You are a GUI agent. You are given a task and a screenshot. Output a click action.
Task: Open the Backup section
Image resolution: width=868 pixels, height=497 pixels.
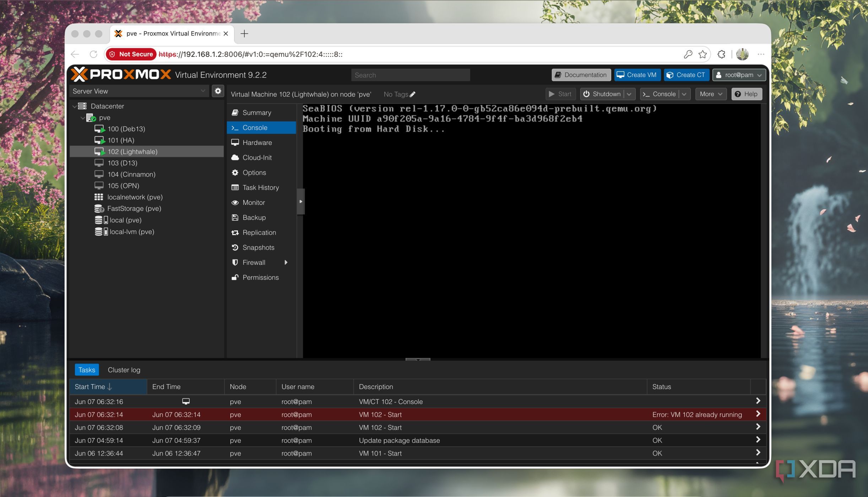tap(261, 218)
